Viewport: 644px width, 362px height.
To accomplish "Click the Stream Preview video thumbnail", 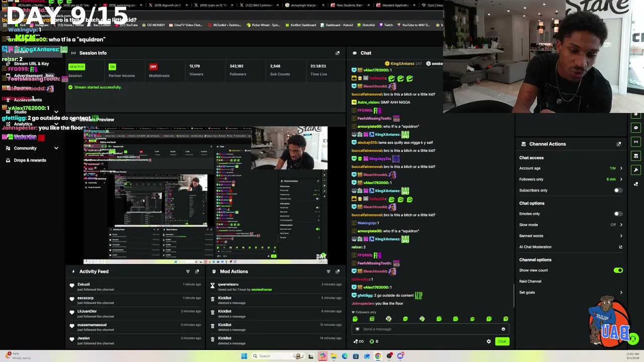I will [x=205, y=195].
